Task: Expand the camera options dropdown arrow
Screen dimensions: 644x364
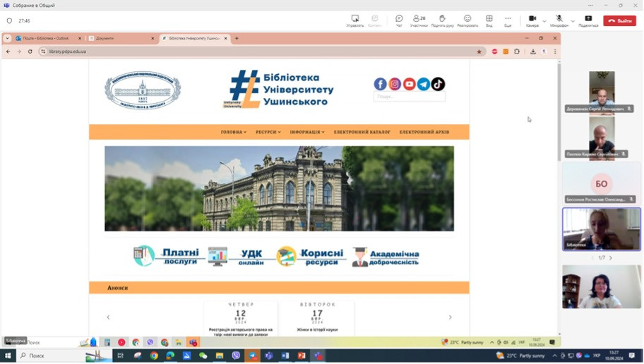Action: click(544, 21)
